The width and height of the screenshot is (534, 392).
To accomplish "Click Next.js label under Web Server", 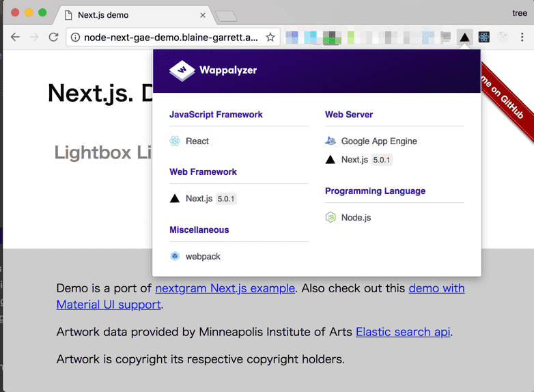I will coord(354,159).
